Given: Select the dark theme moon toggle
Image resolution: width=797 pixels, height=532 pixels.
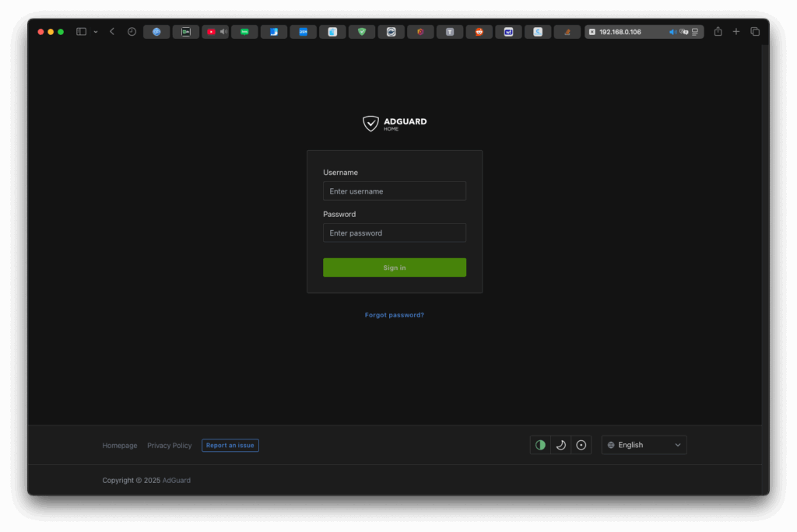Looking at the screenshot, I should click(x=560, y=445).
